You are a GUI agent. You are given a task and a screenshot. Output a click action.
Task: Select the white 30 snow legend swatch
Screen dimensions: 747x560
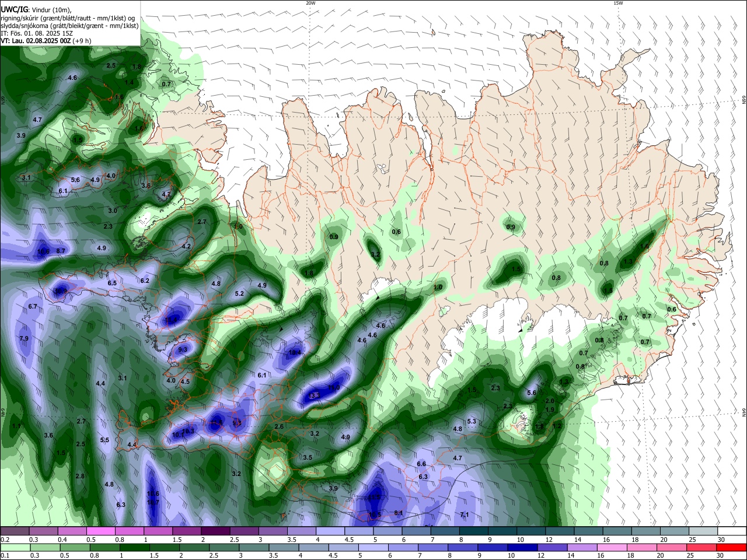tap(732, 531)
